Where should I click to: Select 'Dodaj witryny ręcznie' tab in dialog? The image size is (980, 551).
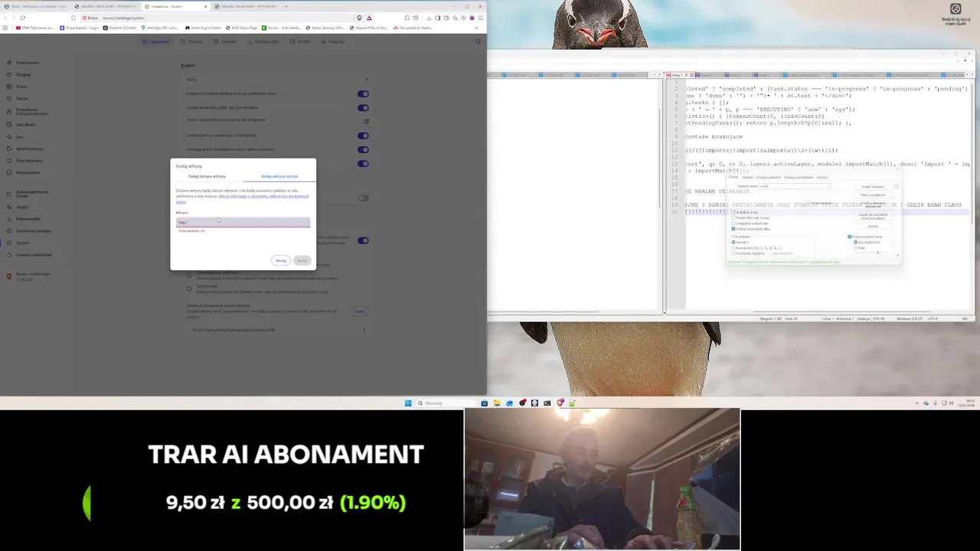click(279, 176)
